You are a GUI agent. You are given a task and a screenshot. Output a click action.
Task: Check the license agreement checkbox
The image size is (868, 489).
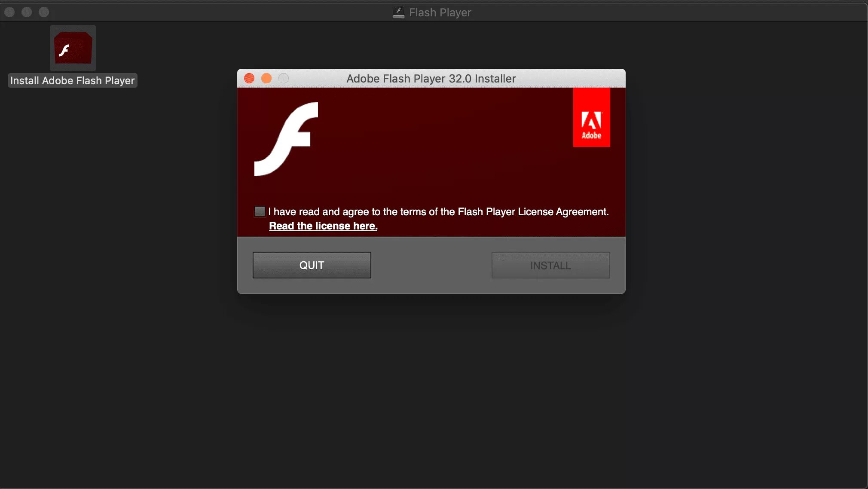tap(260, 211)
